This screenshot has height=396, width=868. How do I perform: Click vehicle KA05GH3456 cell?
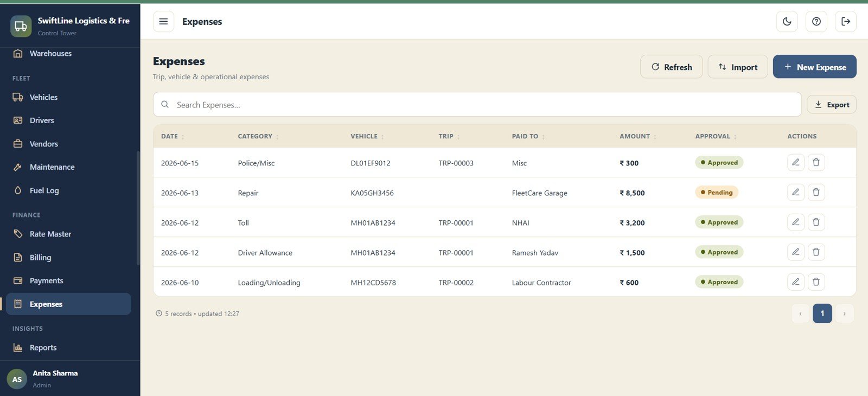click(372, 193)
